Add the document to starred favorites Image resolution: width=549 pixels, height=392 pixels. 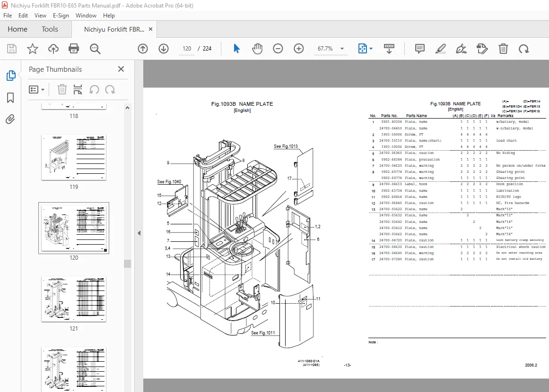click(33, 49)
